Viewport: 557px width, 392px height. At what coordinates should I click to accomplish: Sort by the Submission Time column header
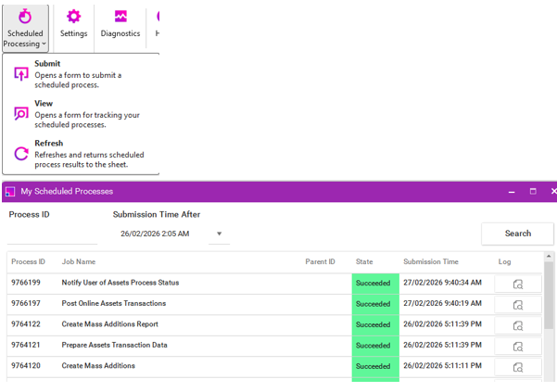pyautogui.click(x=430, y=262)
